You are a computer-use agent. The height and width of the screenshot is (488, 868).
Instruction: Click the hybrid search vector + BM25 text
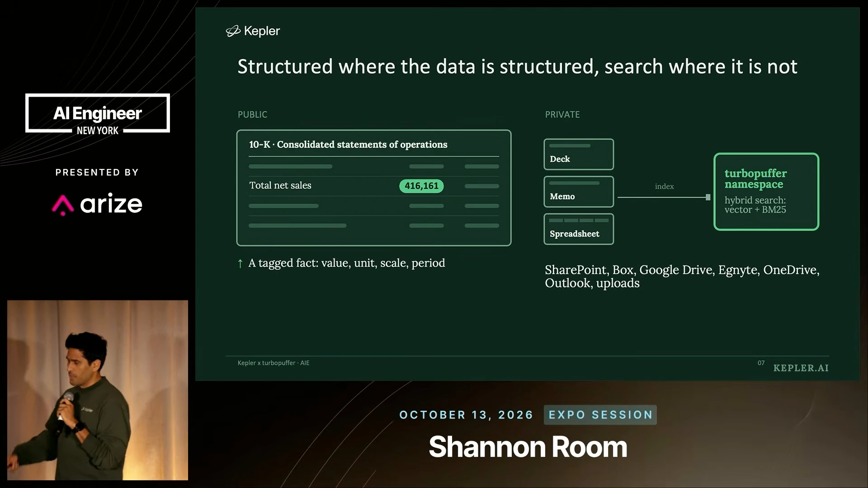pos(755,205)
